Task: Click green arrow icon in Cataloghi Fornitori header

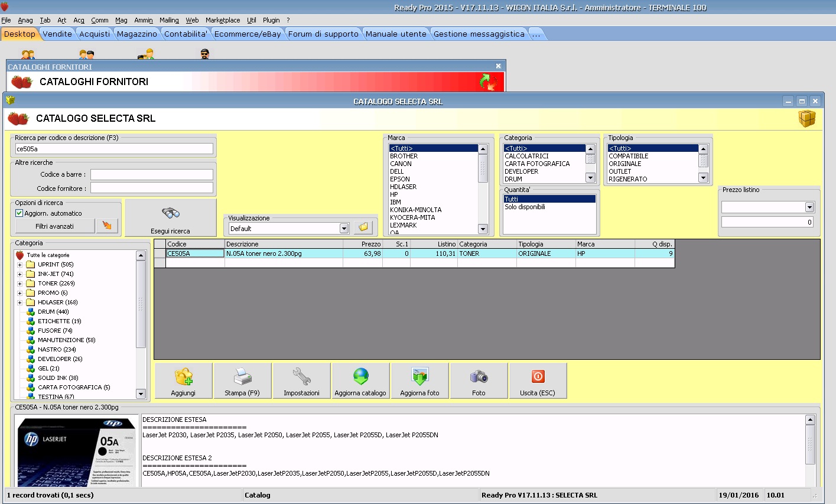Action: [x=489, y=82]
